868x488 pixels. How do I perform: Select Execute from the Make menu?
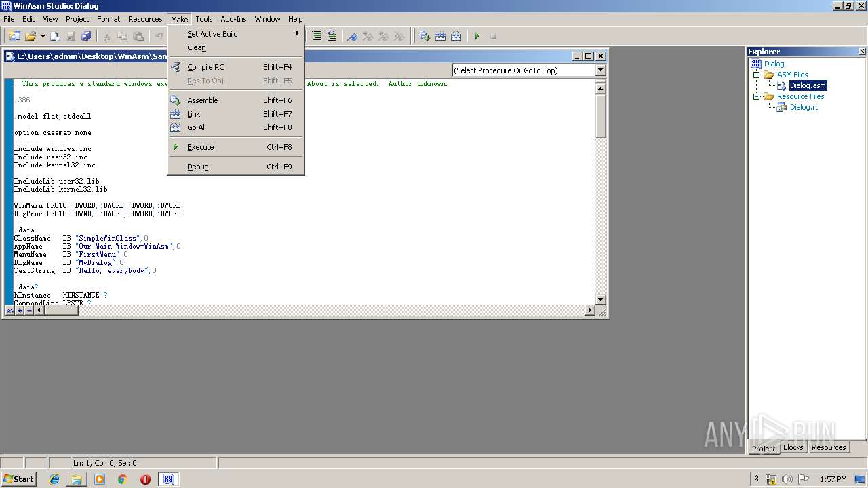click(x=235, y=147)
